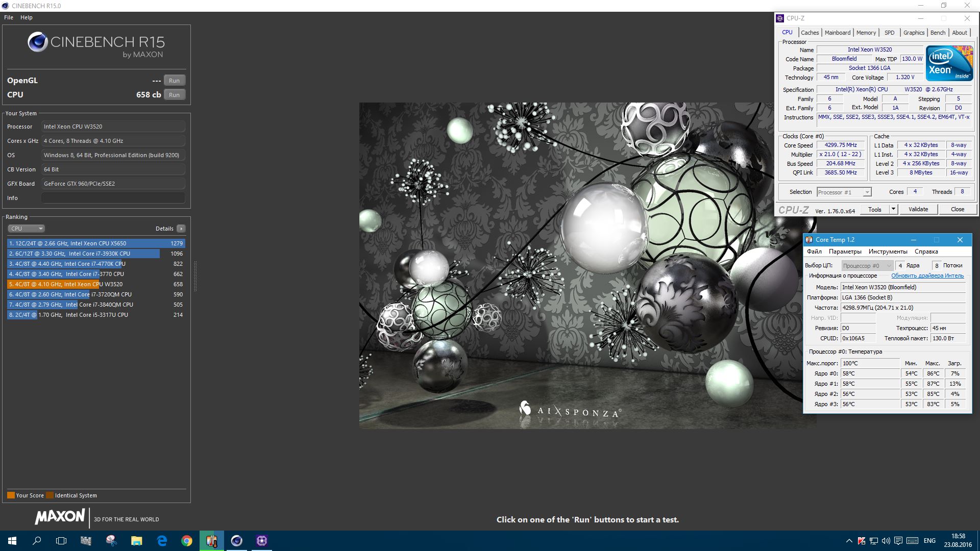
Task: Open Microsoft Edge from the taskbar
Action: click(x=162, y=541)
